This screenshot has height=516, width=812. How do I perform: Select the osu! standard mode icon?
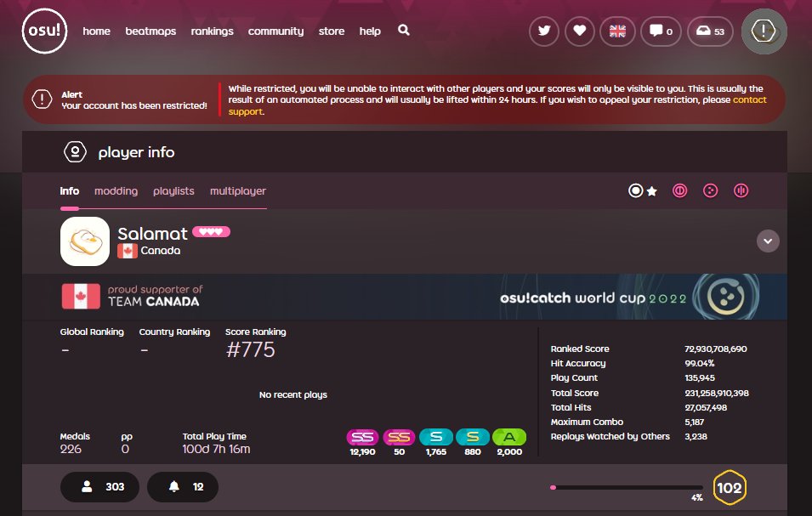(636, 191)
